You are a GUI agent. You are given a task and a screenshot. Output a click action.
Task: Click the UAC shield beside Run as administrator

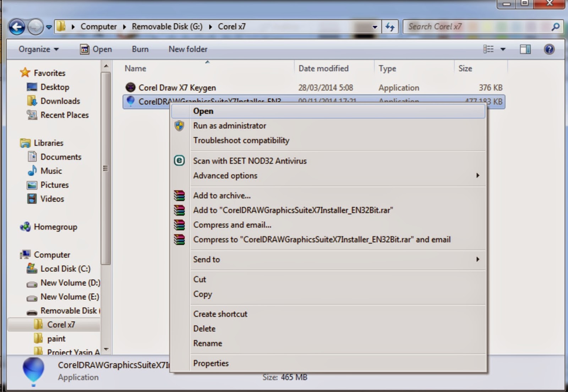click(179, 126)
